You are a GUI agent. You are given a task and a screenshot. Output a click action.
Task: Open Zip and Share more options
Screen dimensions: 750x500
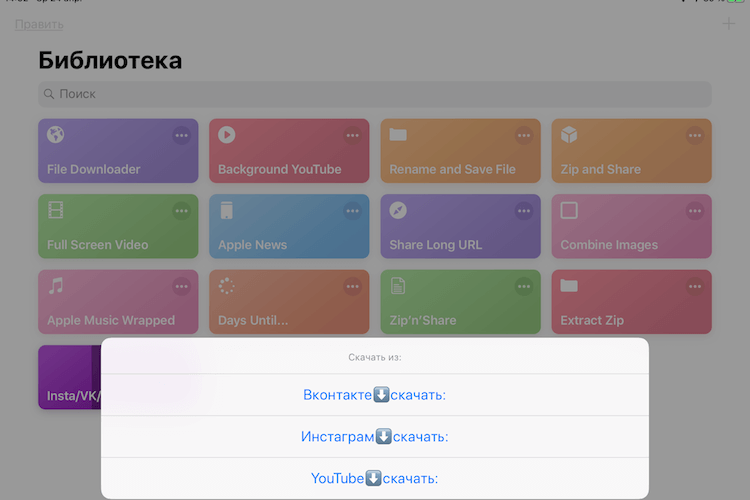coord(695,135)
